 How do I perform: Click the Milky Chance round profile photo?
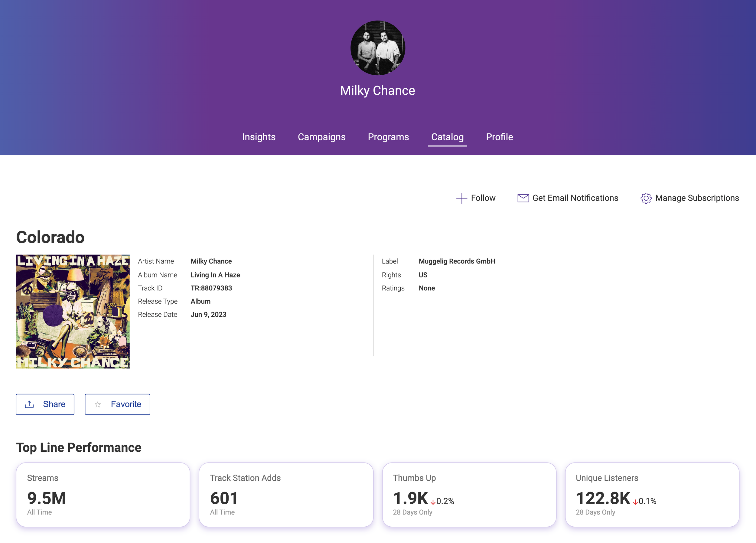(378, 48)
